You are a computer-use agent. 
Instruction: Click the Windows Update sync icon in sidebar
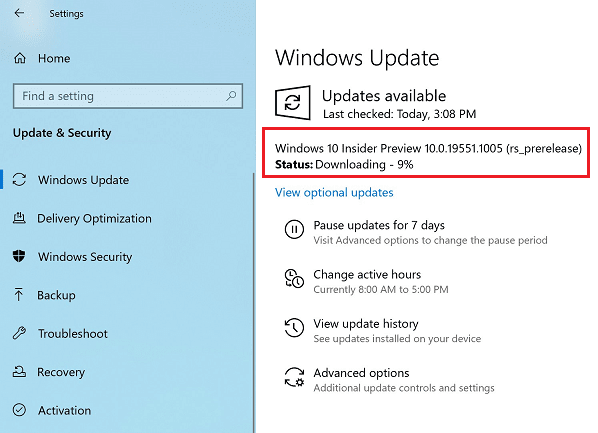pyautogui.click(x=19, y=180)
